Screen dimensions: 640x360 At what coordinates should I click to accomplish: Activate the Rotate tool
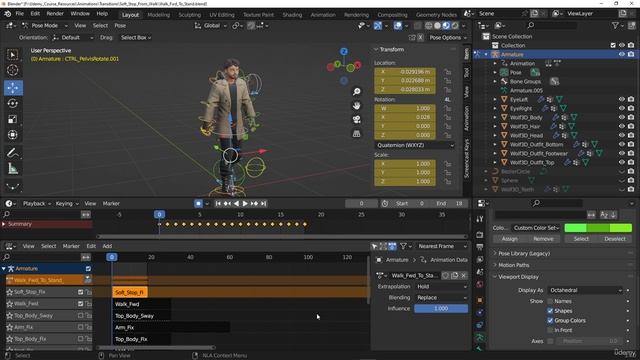[x=13, y=104]
